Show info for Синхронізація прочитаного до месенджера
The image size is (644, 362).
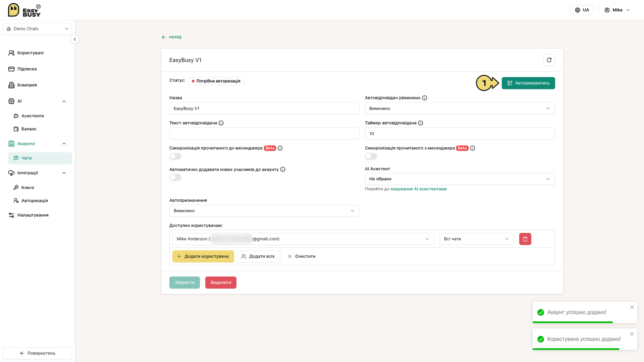tap(280, 148)
